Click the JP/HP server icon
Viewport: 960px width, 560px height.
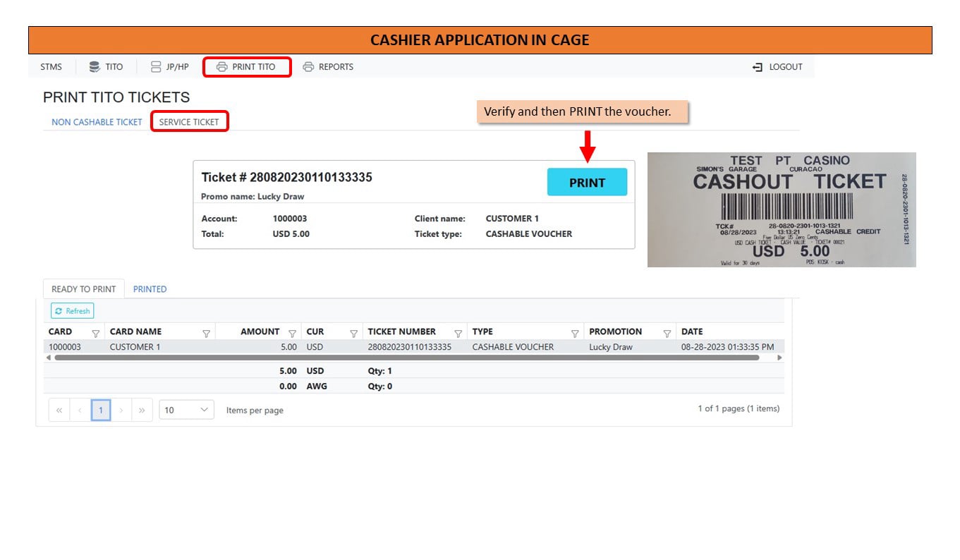click(156, 67)
